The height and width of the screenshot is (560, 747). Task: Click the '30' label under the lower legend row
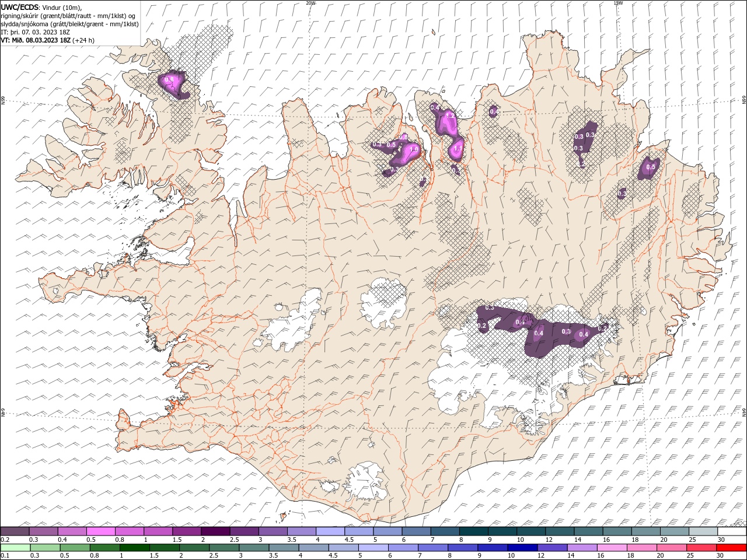click(x=721, y=556)
